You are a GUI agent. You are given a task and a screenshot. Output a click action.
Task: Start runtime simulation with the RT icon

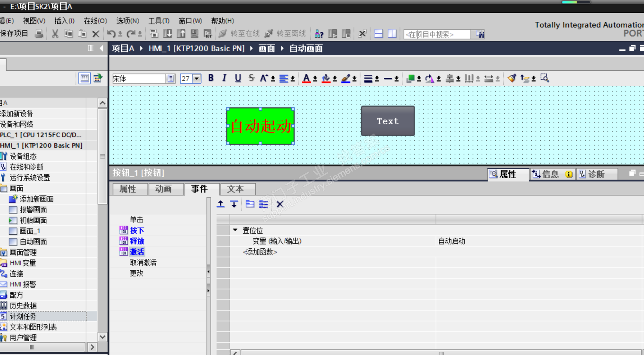coord(208,34)
